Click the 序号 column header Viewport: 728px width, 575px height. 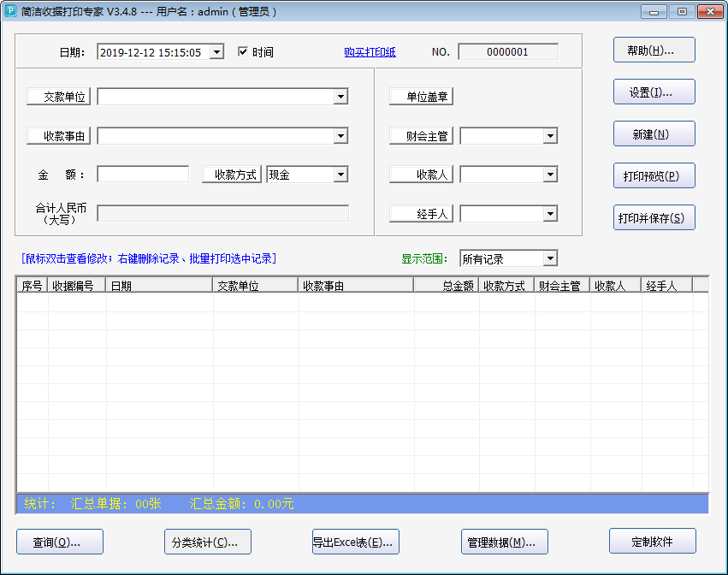[32, 285]
